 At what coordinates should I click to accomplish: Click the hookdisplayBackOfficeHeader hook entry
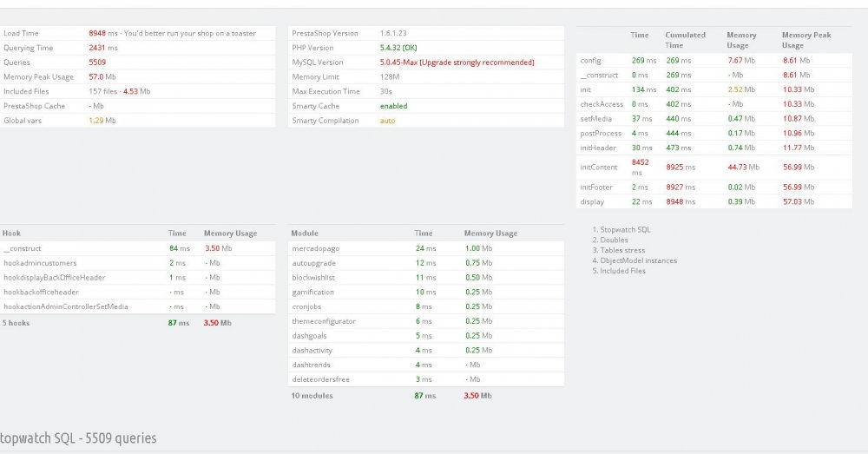(54, 278)
